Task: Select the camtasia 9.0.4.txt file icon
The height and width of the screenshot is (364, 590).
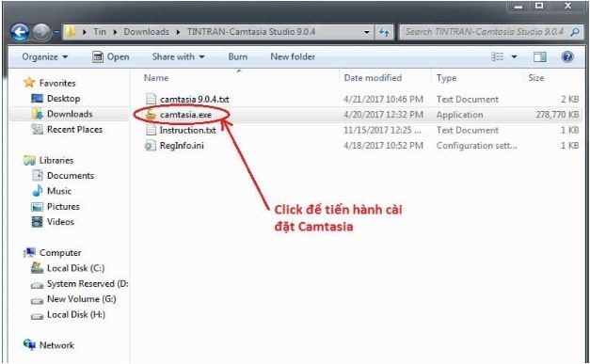Action: tap(151, 99)
